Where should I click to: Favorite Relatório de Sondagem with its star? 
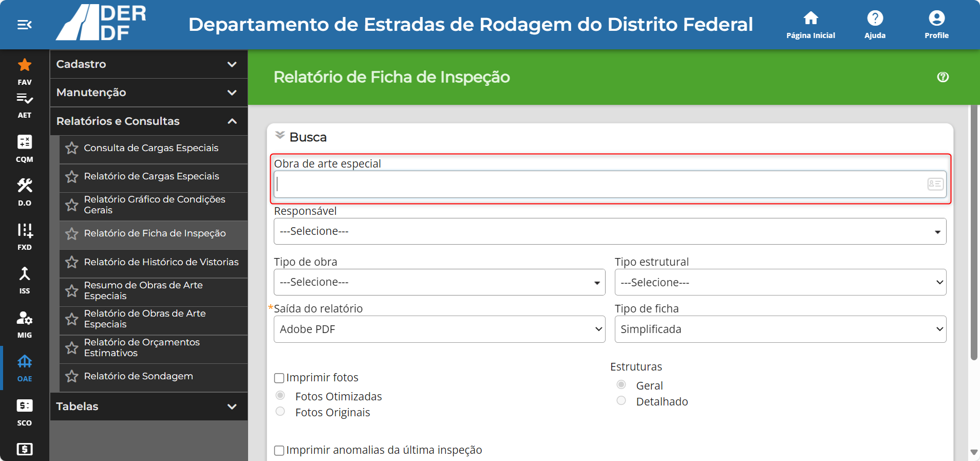tap(72, 376)
